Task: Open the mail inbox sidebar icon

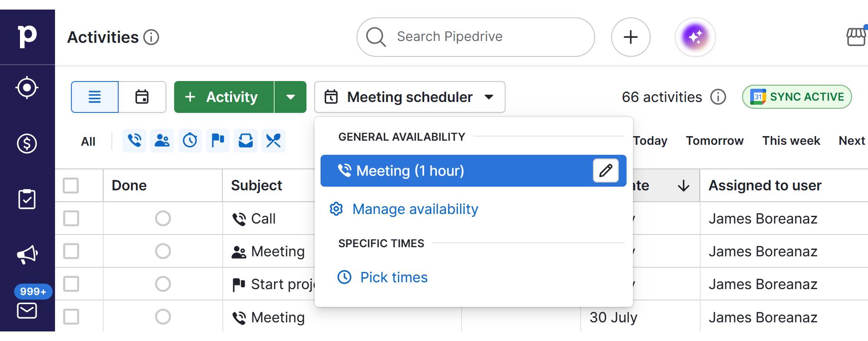Action: [27, 310]
